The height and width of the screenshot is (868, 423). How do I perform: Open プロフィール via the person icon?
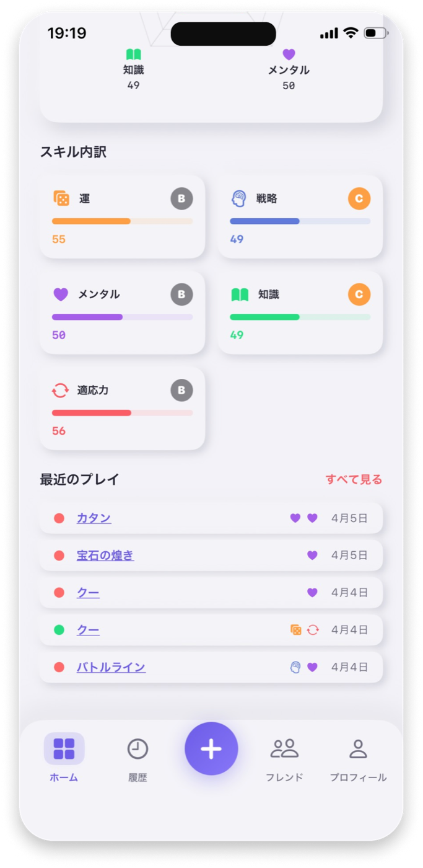coord(358,748)
